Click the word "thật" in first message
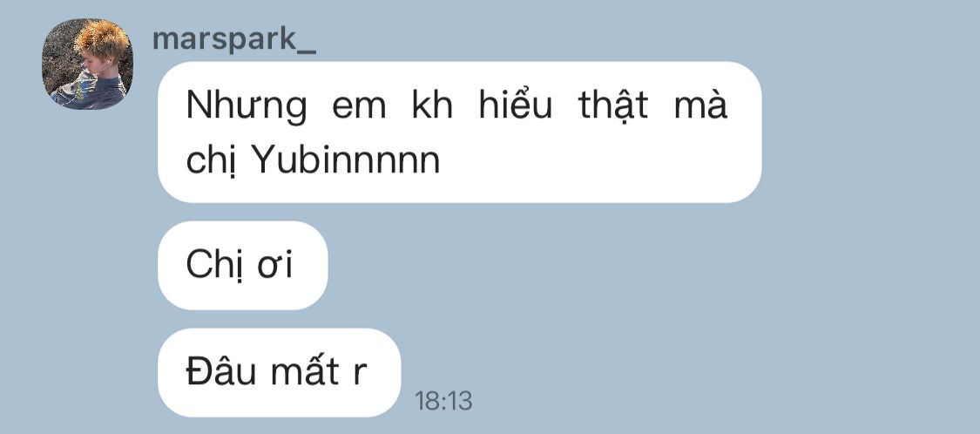Image resolution: width=980 pixels, height=434 pixels. 613,105
